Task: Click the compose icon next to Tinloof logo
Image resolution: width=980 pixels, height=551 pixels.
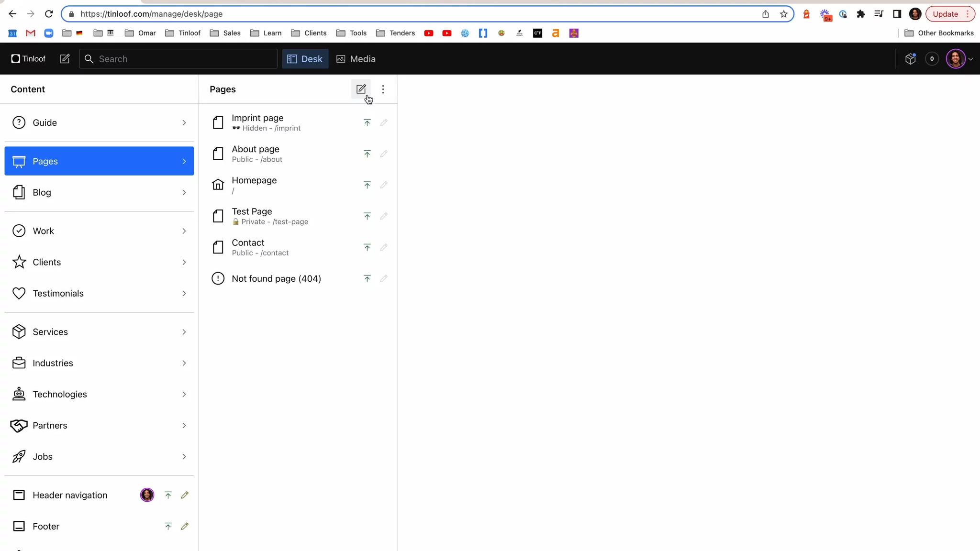Action: [65, 59]
